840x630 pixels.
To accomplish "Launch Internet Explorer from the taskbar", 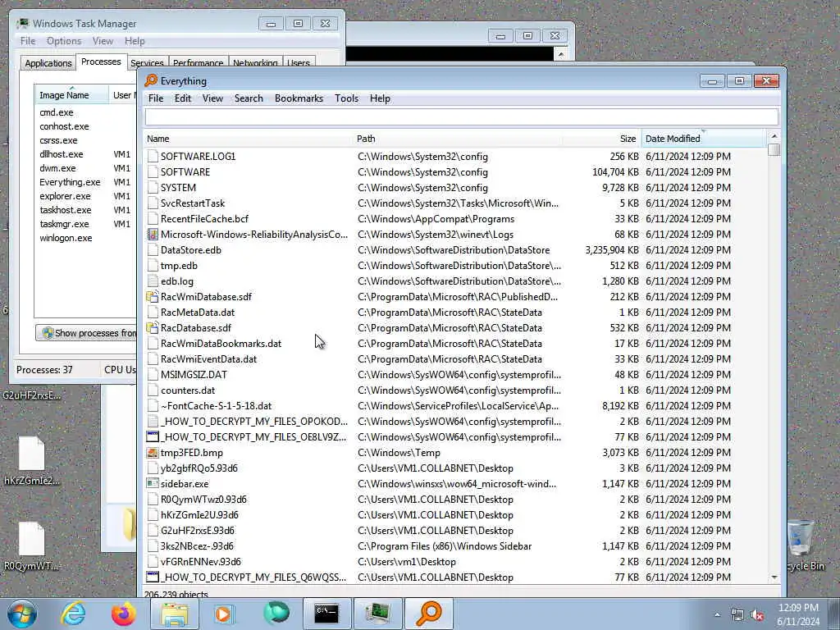I will (72, 614).
